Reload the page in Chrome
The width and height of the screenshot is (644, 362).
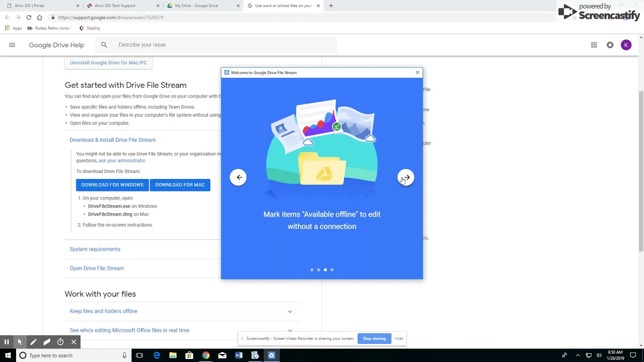point(29,17)
